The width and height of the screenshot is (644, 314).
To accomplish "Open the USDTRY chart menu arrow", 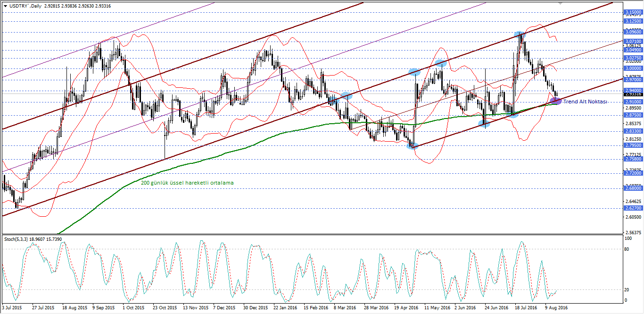I will (x=5, y=5).
